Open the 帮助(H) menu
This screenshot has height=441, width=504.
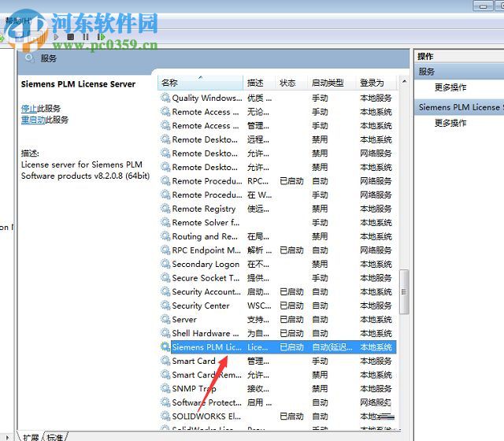(18, 21)
